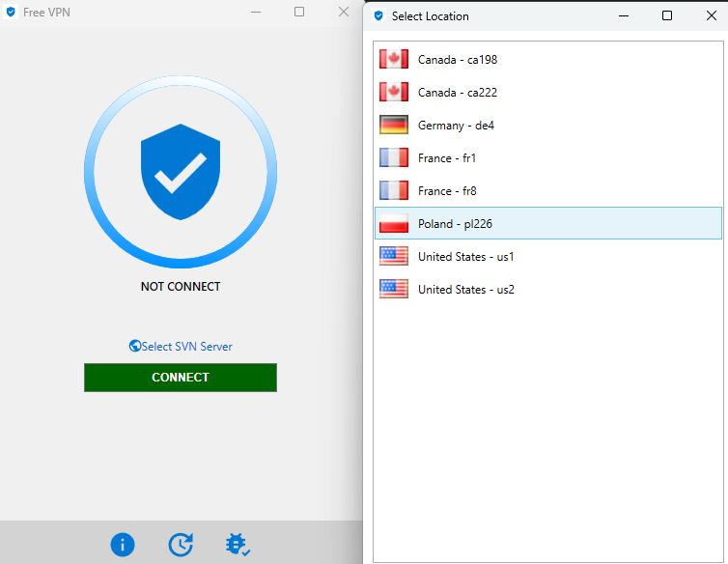Click the Germany flag icon

point(394,126)
